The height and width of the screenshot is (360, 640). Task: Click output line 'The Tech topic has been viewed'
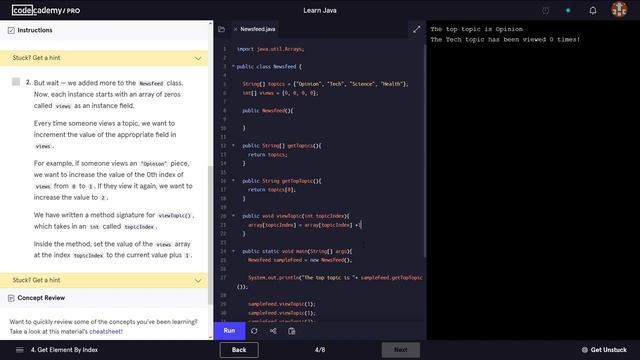click(x=505, y=40)
